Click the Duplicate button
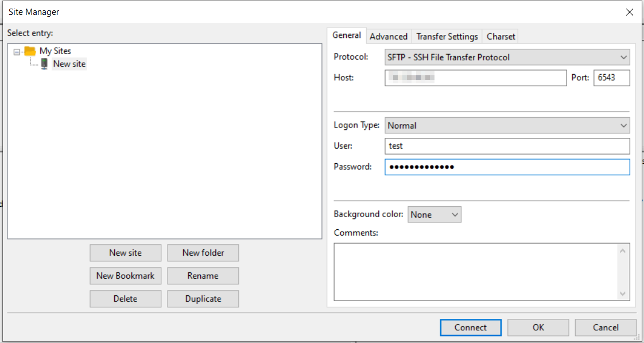644x343 pixels. (x=203, y=299)
